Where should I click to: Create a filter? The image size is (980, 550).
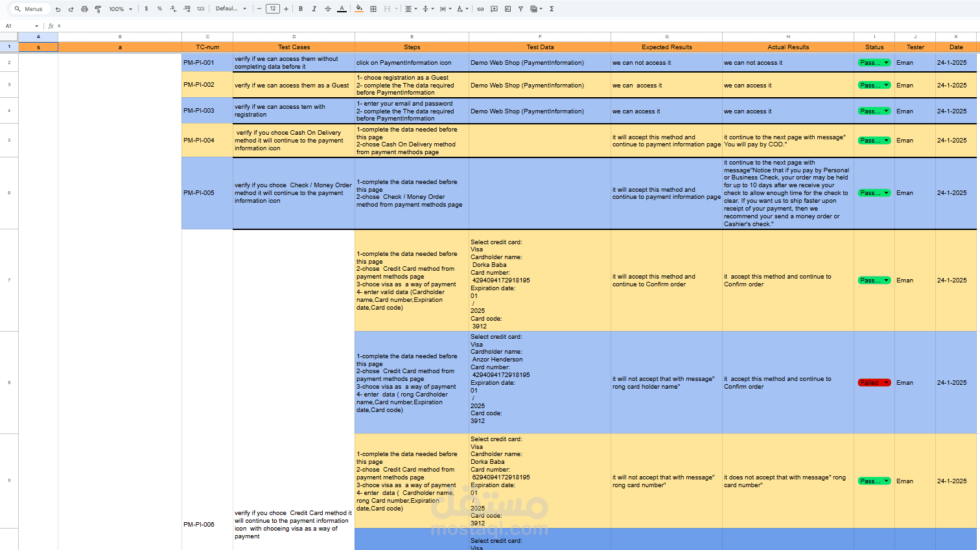point(520,9)
